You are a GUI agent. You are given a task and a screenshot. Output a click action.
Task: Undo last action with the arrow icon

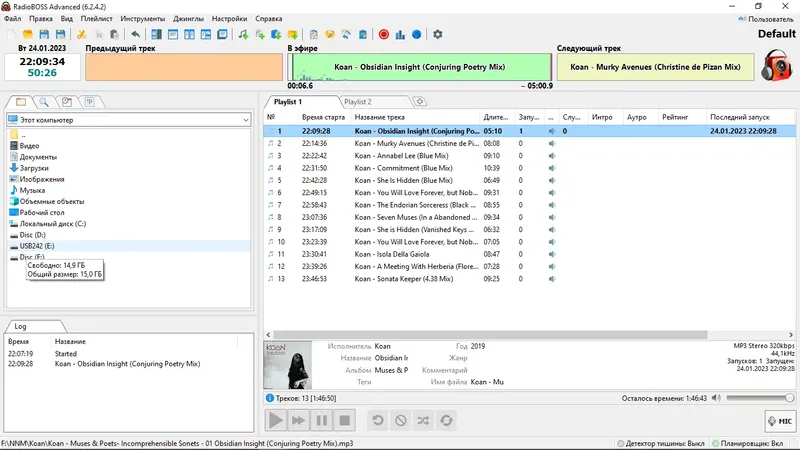pyautogui.click(x=135, y=34)
